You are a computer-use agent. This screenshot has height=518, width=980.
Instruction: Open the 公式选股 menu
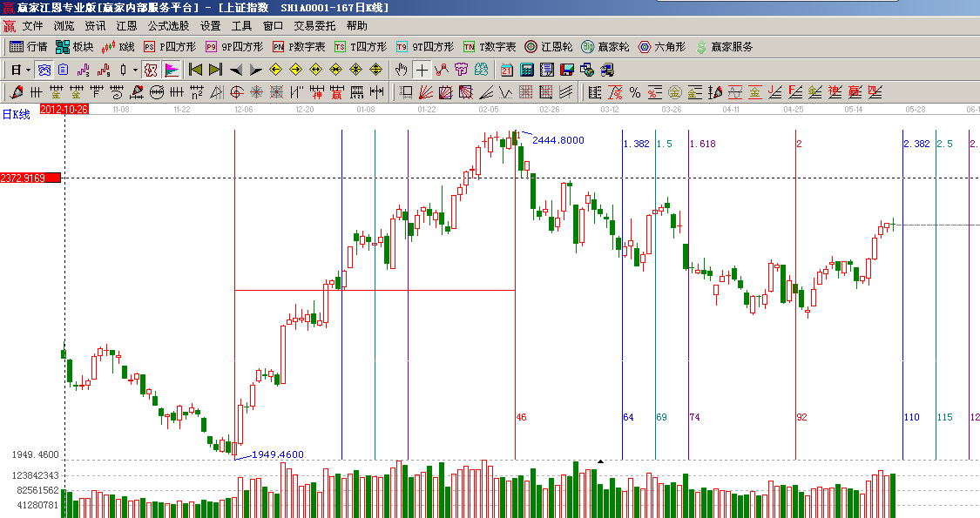tap(168, 26)
